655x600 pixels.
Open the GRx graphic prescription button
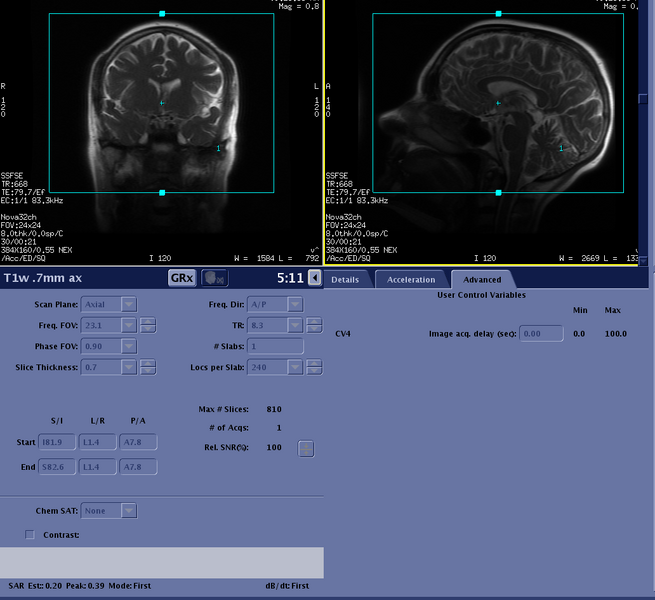[x=182, y=278]
